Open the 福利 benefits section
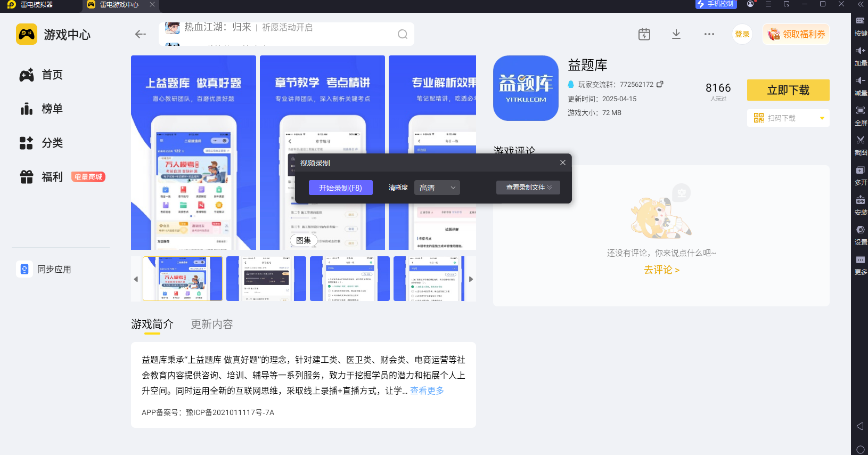Image resolution: width=868 pixels, height=455 pixels. (x=42, y=177)
